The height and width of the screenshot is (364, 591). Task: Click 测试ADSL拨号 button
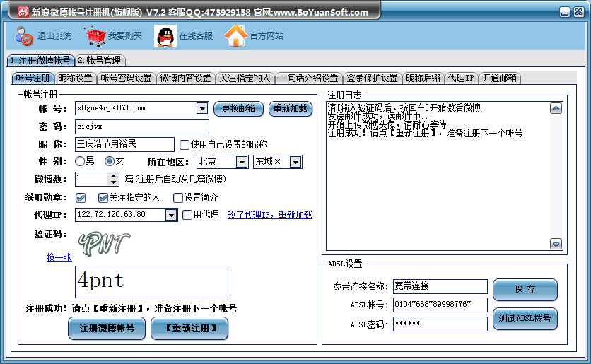[525, 319]
